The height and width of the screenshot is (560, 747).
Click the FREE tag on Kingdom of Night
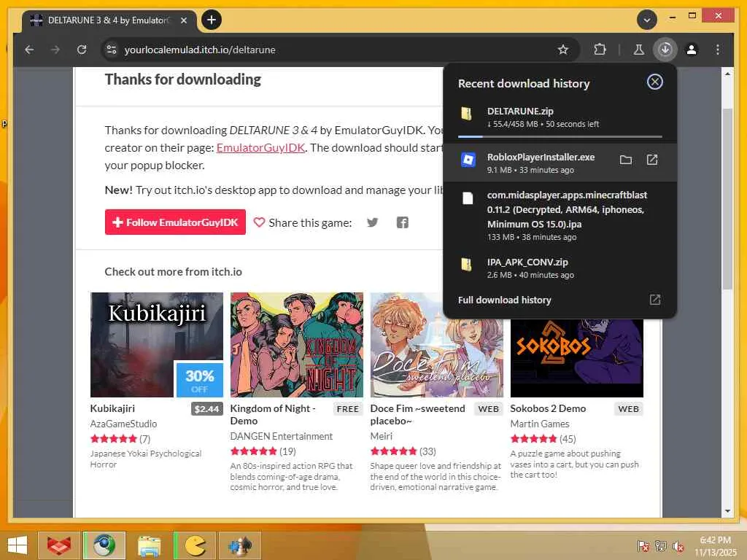tap(347, 409)
